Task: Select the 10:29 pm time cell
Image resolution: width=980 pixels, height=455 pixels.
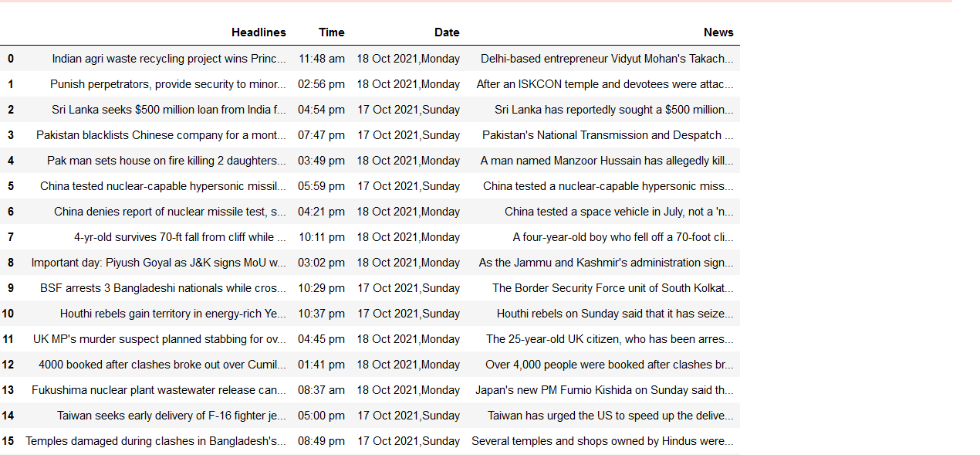Action: [321, 288]
